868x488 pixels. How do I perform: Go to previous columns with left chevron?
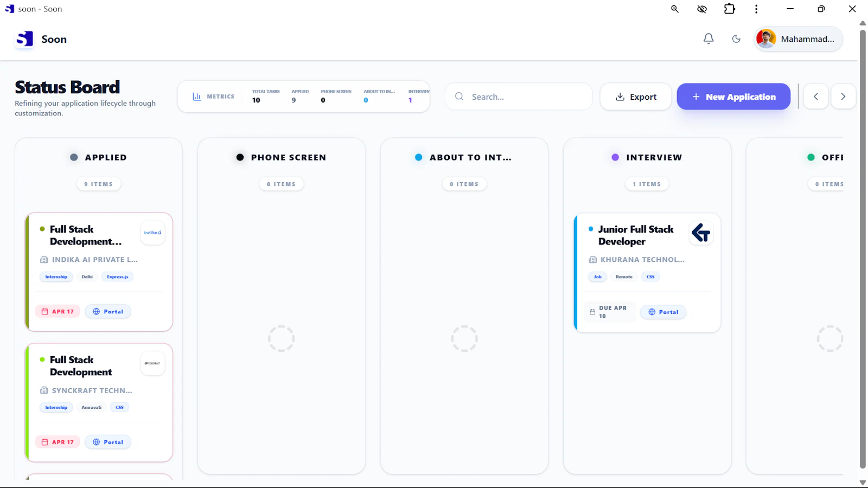[816, 97]
